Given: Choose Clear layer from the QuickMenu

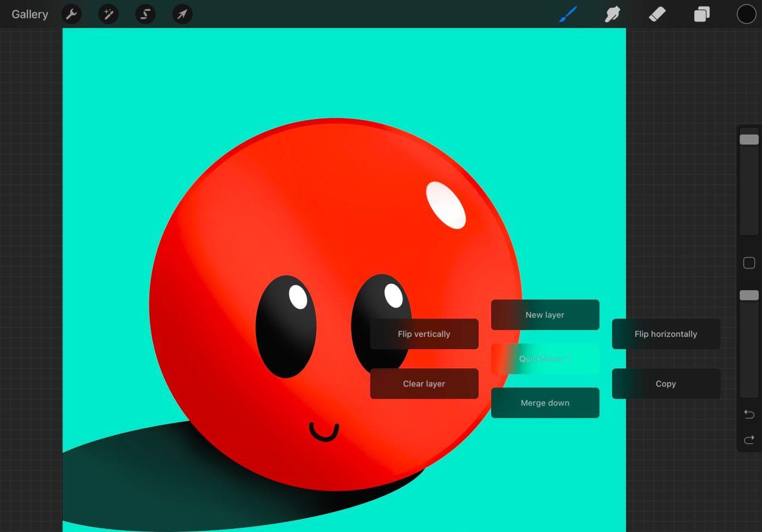Looking at the screenshot, I should (x=424, y=384).
